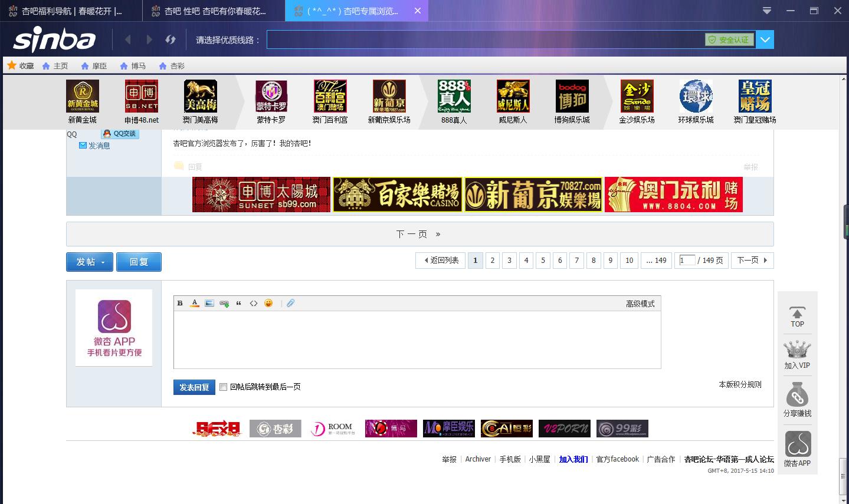849x504 pixels.
Task: Click the 888真人 logo icon
Action: point(454,96)
